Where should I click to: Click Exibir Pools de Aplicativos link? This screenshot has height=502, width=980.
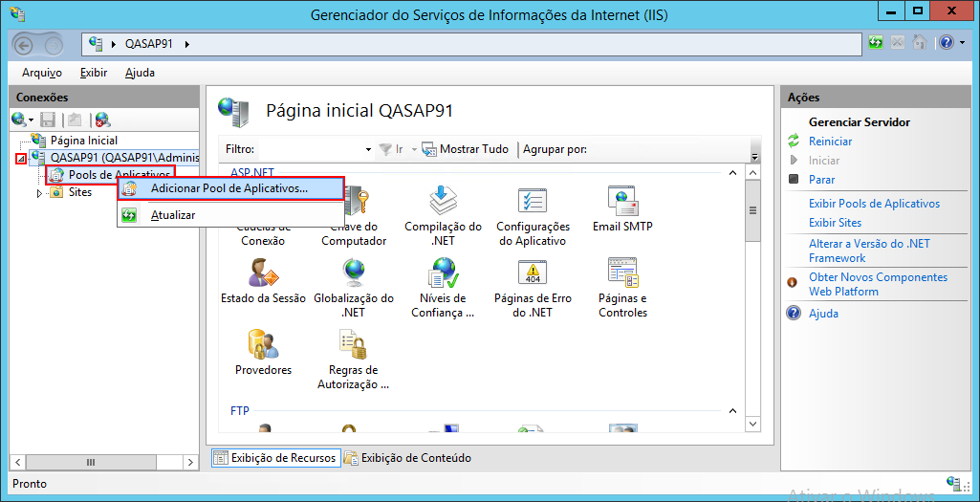pyautogui.click(x=874, y=204)
